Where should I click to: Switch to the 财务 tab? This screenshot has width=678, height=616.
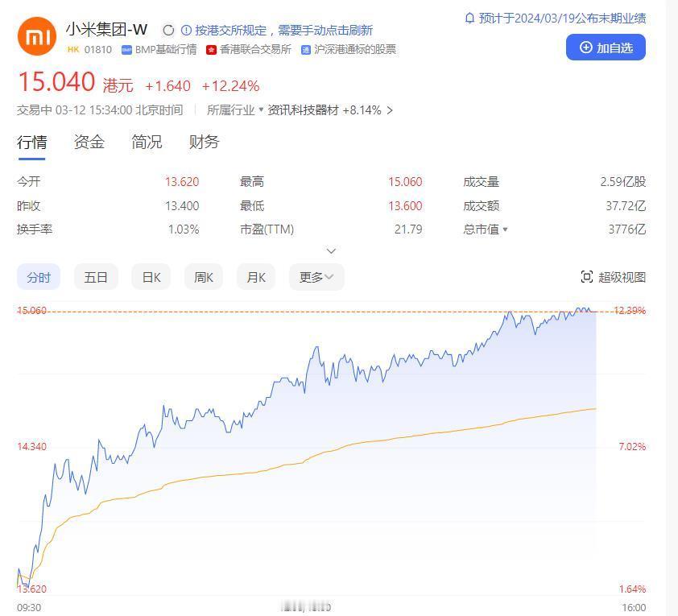tap(204, 142)
